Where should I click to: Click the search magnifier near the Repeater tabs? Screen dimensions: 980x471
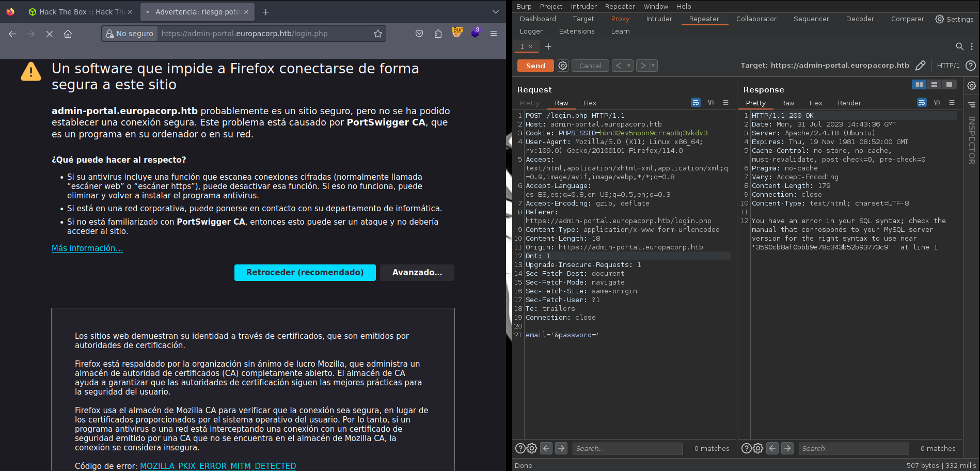(x=959, y=46)
